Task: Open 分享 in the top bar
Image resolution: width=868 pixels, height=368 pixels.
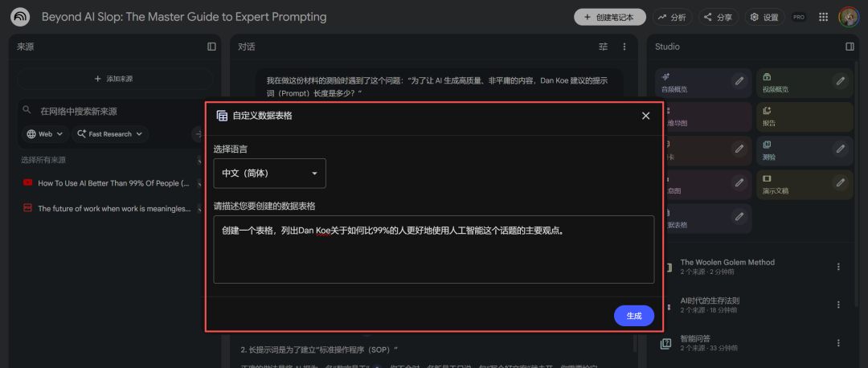Action: (x=718, y=17)
